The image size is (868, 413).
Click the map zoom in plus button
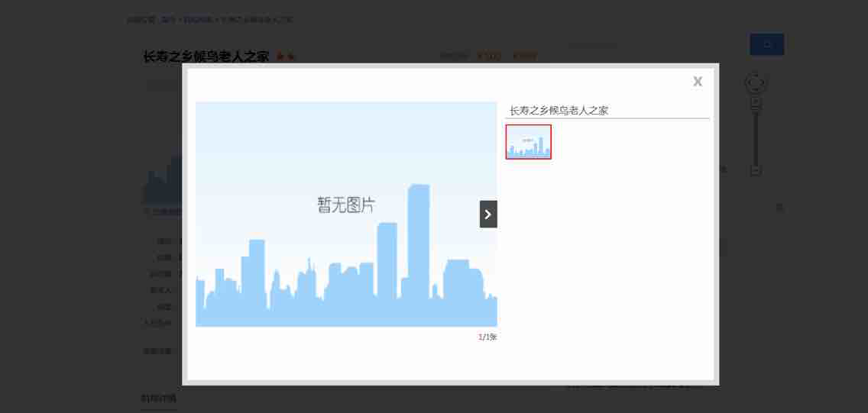coord(756,102)
